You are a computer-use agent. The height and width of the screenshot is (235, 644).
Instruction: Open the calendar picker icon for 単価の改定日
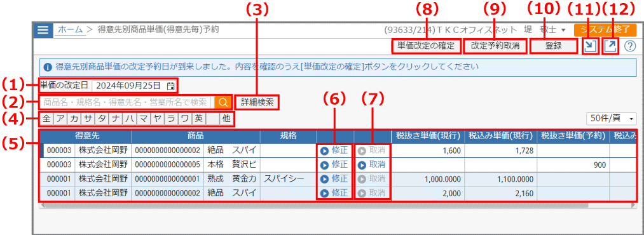click(171, 86)
